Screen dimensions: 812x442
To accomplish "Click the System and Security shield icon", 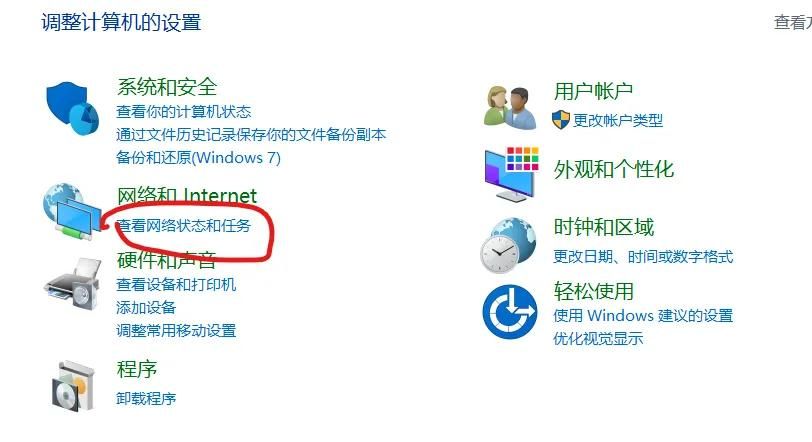I will pyautogui.click(x=72, y=109).
